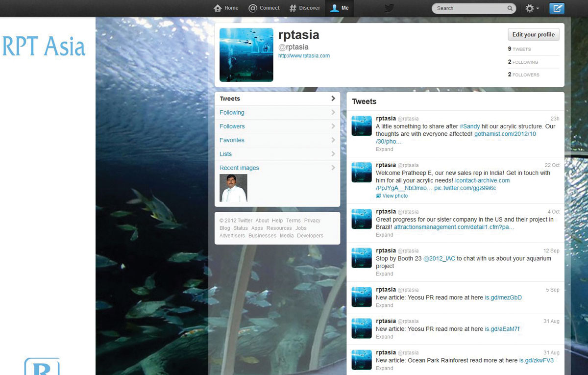Click the Jobs footer link
588x375 pixels.
pyautogui.click(x=301, y=228)
